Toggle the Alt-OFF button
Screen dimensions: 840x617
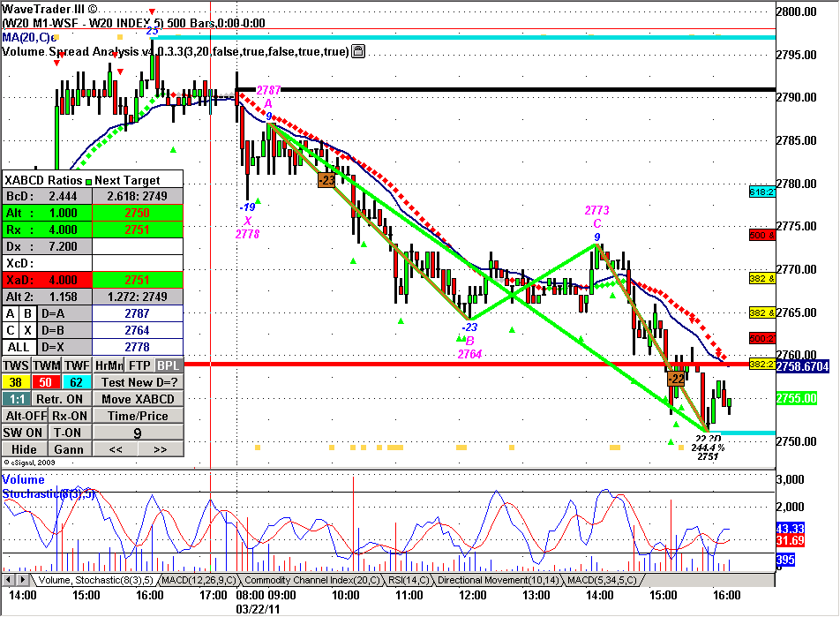pyautogui.click(x=26, y=416)
